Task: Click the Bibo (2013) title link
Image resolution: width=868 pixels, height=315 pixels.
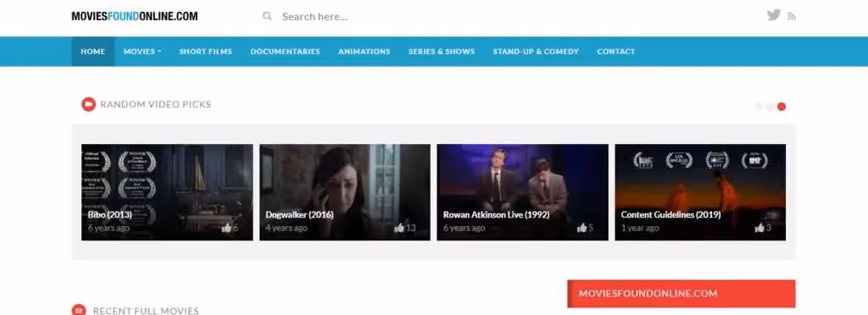Action: 110,215
